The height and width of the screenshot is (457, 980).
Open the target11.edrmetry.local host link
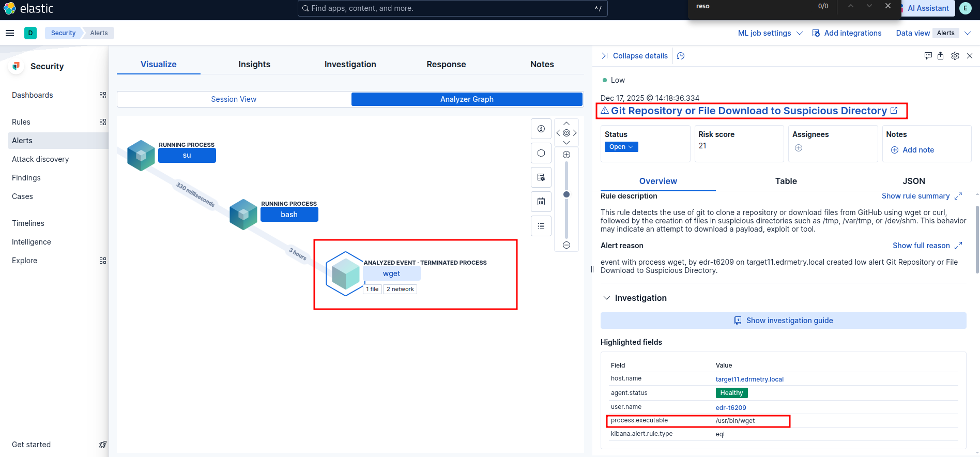[749, 379]
